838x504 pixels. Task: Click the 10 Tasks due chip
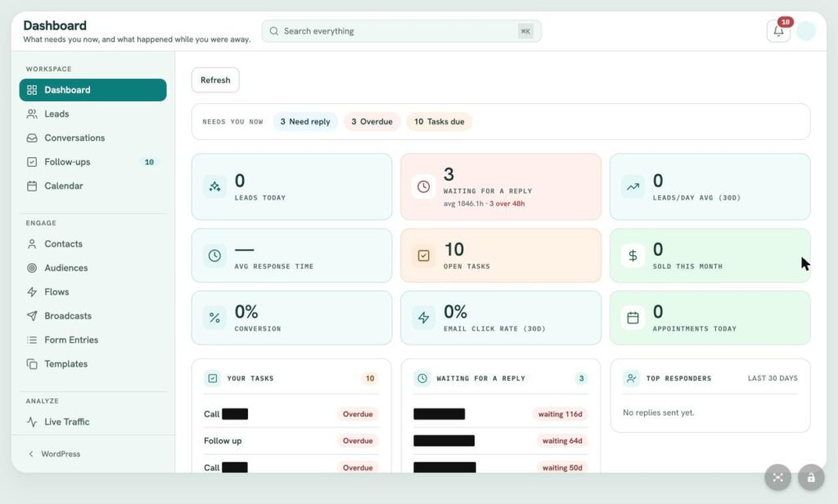439,122
